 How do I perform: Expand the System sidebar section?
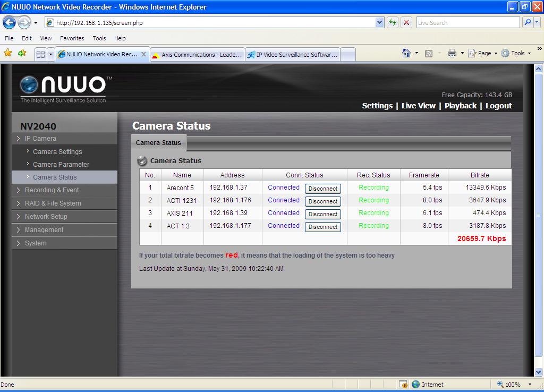click(x=64, y=243)
